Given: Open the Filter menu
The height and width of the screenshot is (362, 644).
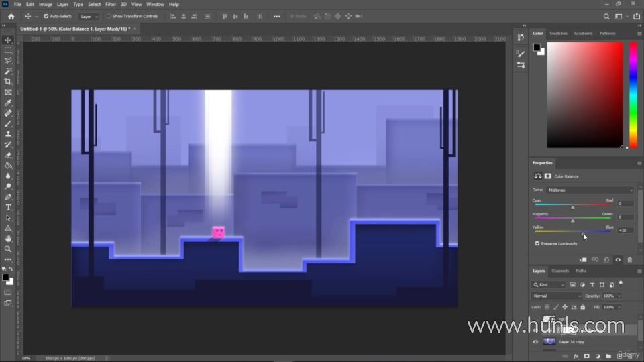Looking at the screenshot, I should [x=111, y=5].
